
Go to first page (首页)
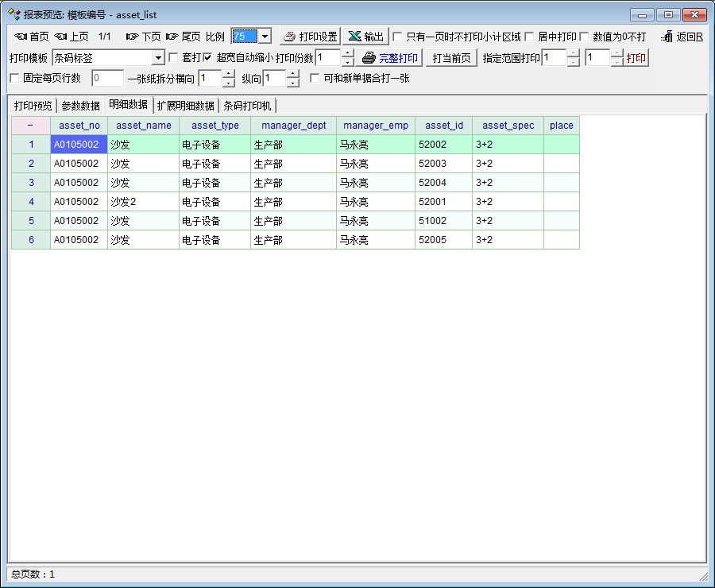click(x=32, y=37)
